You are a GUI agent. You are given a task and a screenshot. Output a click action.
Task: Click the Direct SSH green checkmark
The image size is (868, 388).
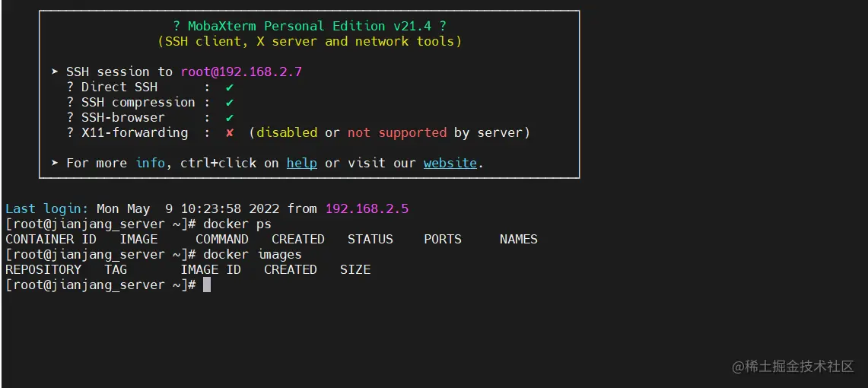coord(230,87)
